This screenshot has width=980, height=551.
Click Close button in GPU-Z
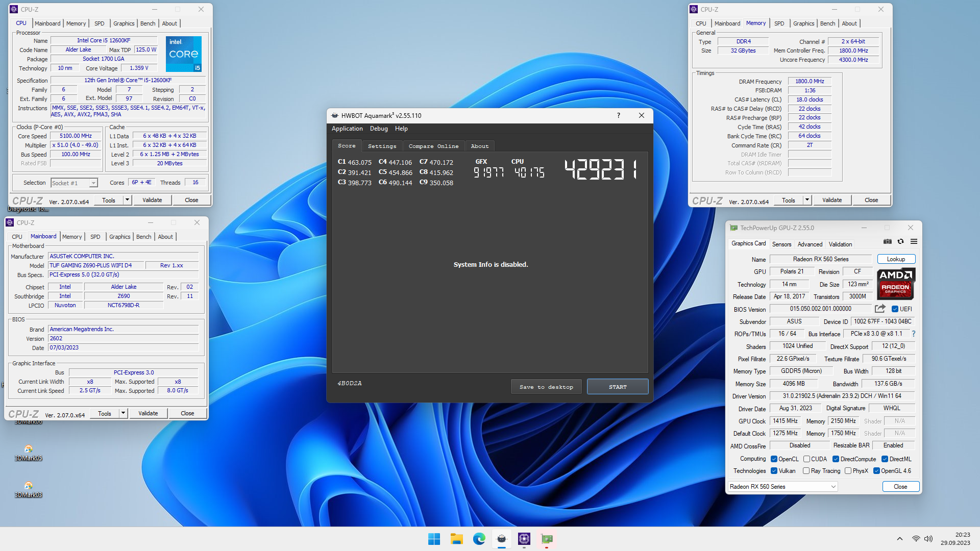click(900, 487)
